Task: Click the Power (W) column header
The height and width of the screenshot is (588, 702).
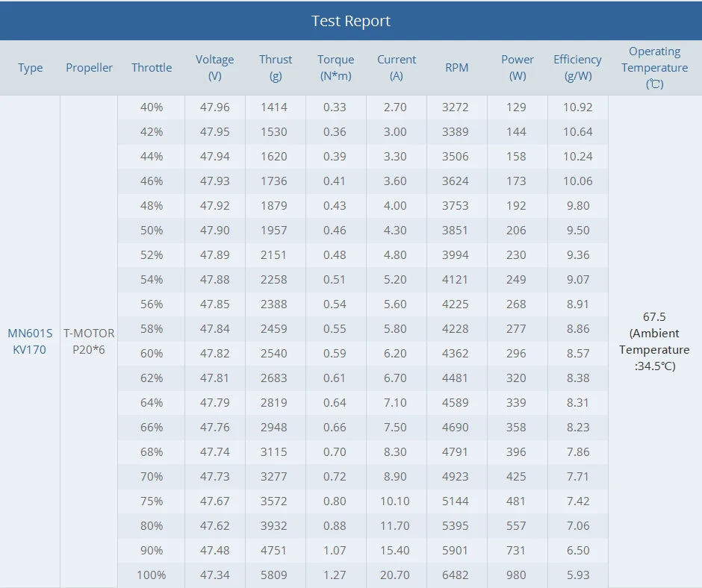Action: click(517, 68)
